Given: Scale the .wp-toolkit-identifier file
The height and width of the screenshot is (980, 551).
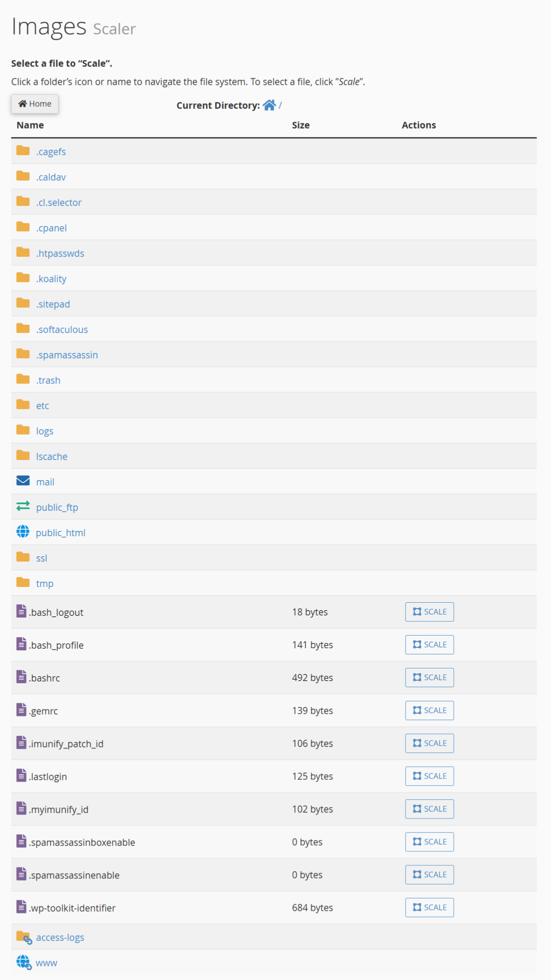Looking at the screenshot, I should (429, 907).
